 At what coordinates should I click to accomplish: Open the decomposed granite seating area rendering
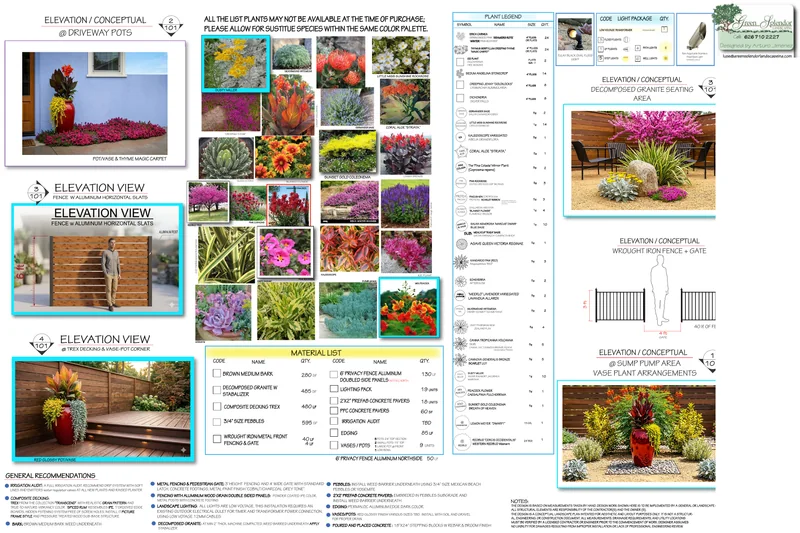coord(643,160)
